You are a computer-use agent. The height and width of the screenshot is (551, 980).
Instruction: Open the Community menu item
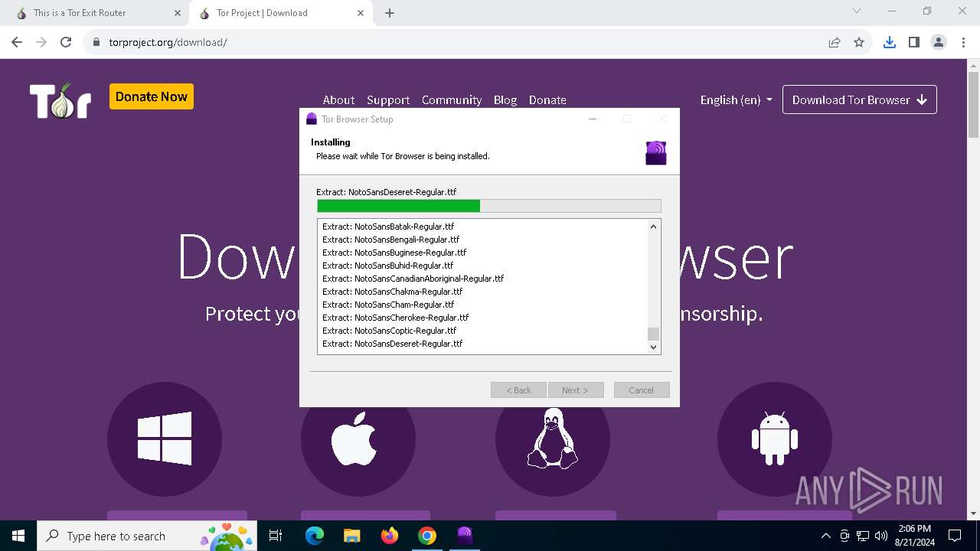click(452, 99)
